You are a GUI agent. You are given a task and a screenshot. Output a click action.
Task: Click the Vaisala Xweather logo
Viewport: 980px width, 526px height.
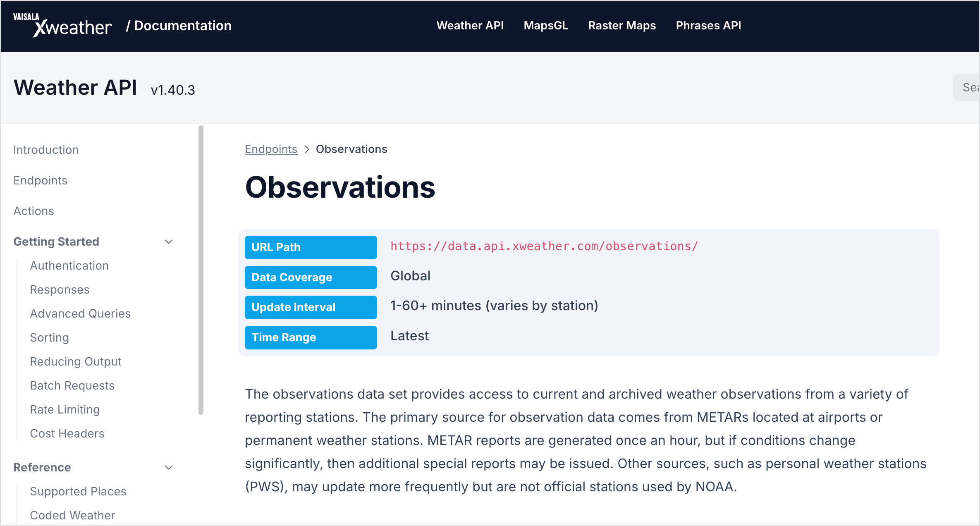click(x=62, y=25)
